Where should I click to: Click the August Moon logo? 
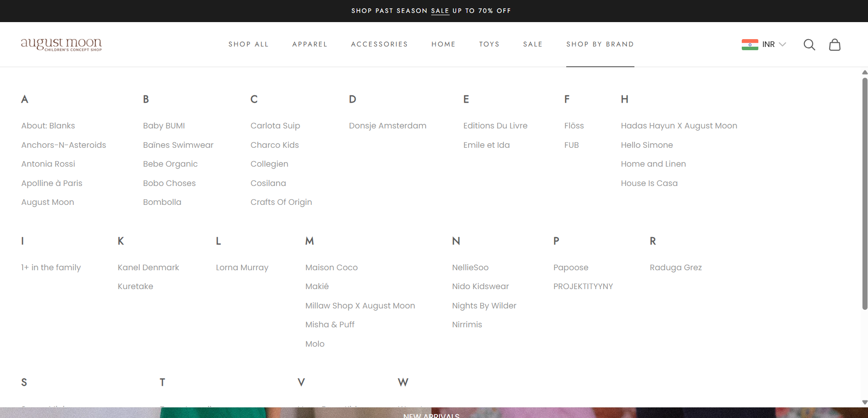tap(61, 44)
